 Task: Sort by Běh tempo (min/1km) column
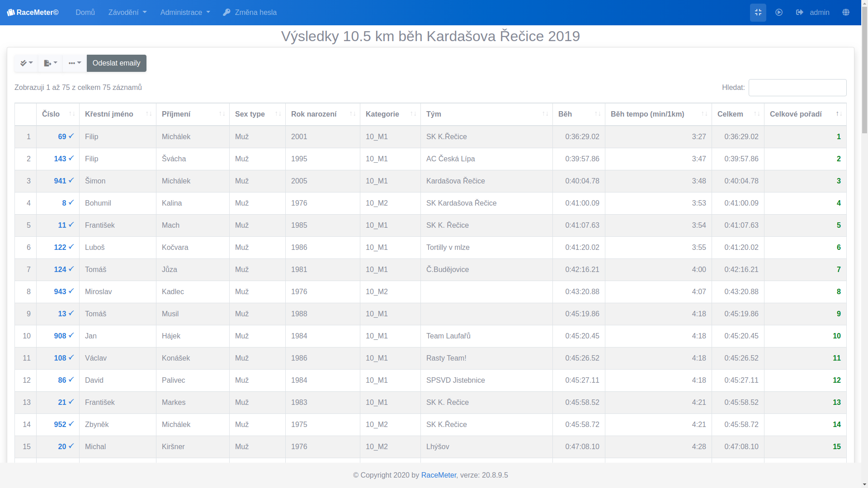(x=658, y=114)
